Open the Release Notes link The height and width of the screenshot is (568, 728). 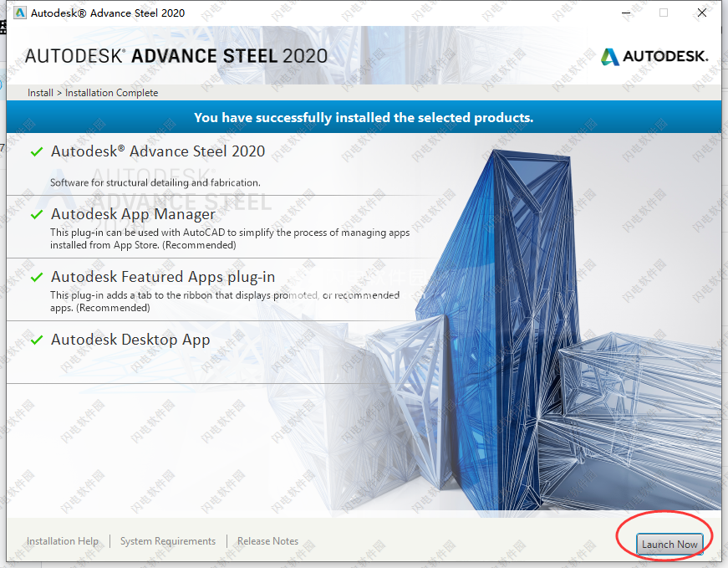coord(268,541)
